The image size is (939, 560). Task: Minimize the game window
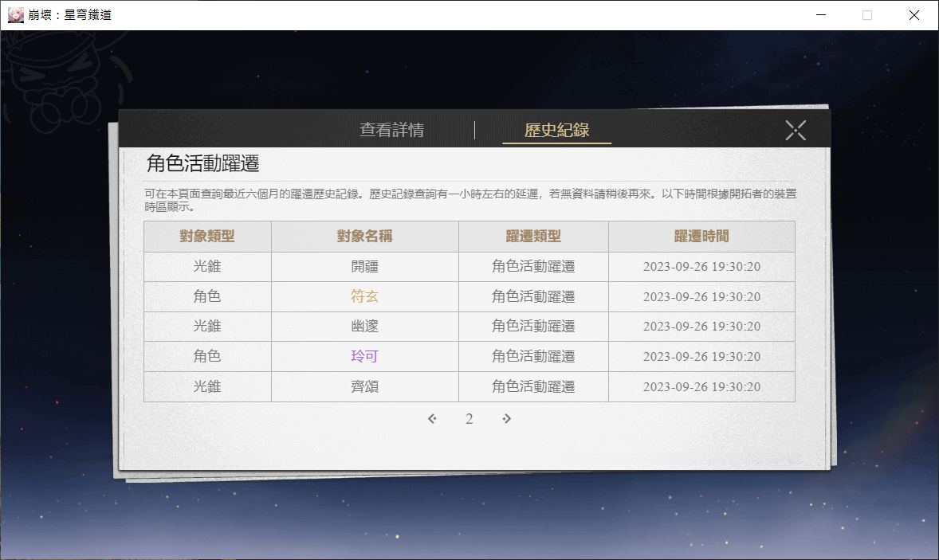pos(821,15)
